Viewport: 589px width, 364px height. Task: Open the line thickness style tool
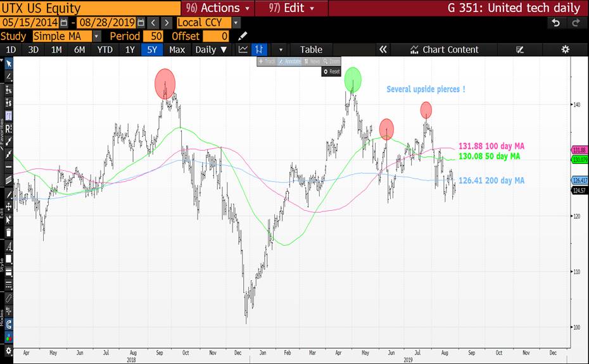coord(8,272)
